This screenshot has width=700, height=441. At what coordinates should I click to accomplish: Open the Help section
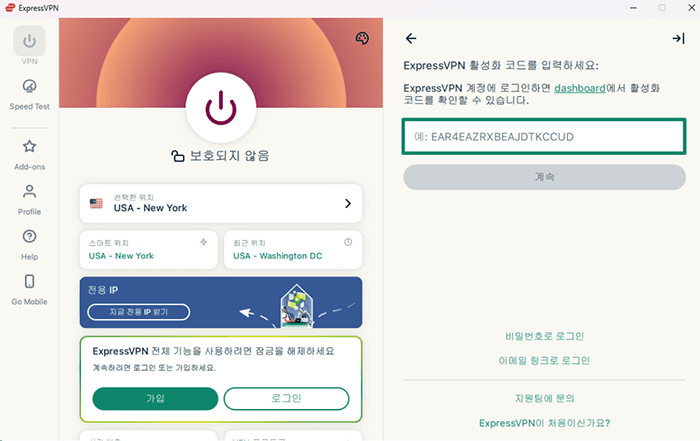[x=29, y=245]
